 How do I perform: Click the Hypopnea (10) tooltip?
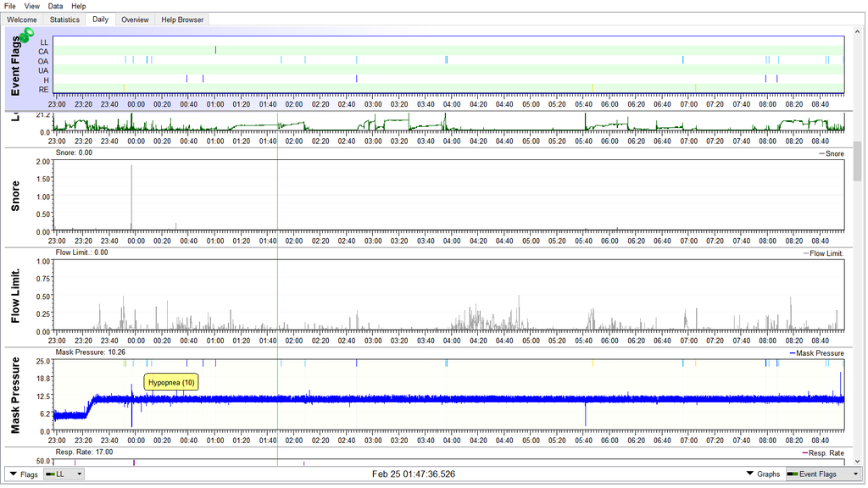pyautogui.click(x=171, y=382)
